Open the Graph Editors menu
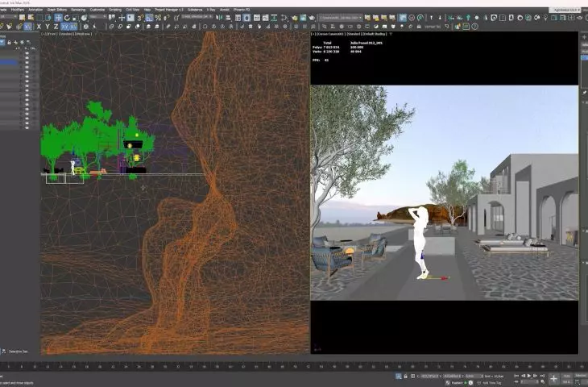 pyautogui.click(x=57, y=10)
